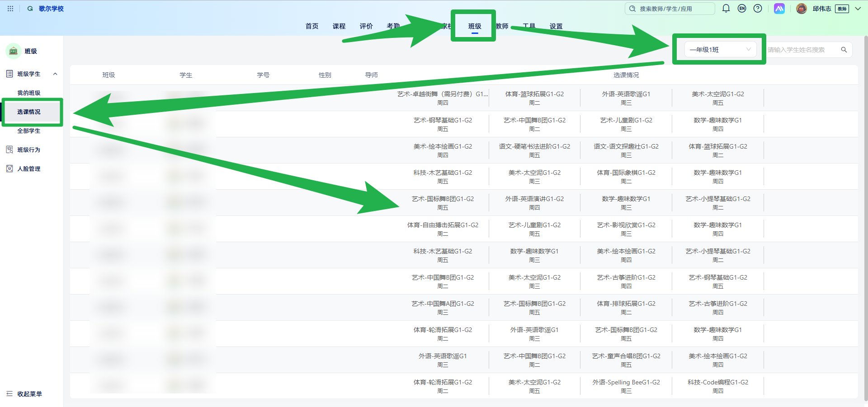This screenshot has height=407, width=868.
Task: Switch to the 课程 tab
Action: (339, 26)
